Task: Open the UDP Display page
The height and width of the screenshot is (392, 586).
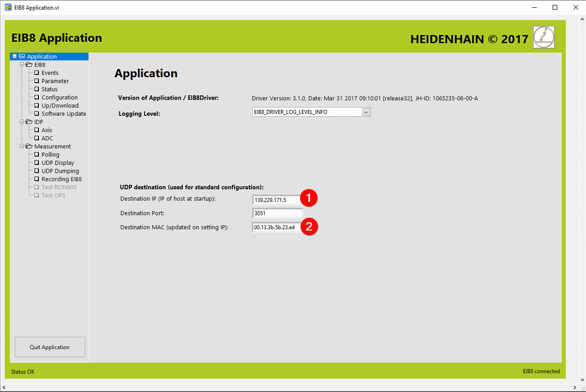Action: point(58,163)
